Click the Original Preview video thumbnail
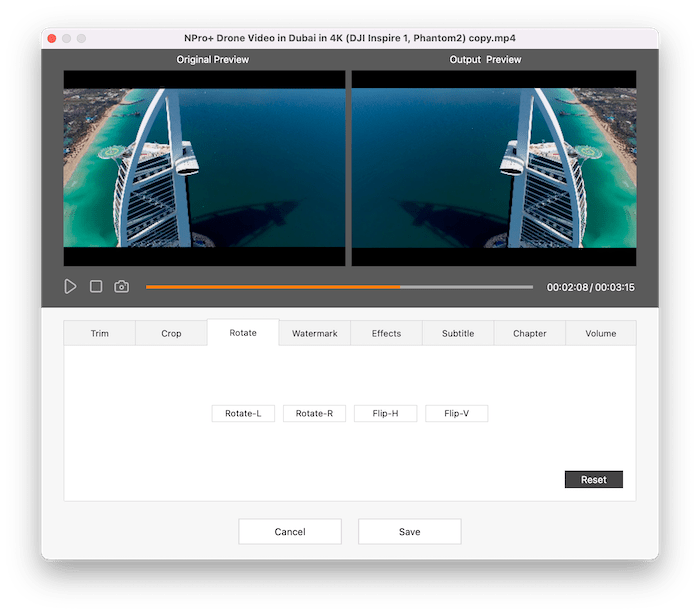This screenshot has width=700, height=614. pyautogui.click(x=204, y=168)
